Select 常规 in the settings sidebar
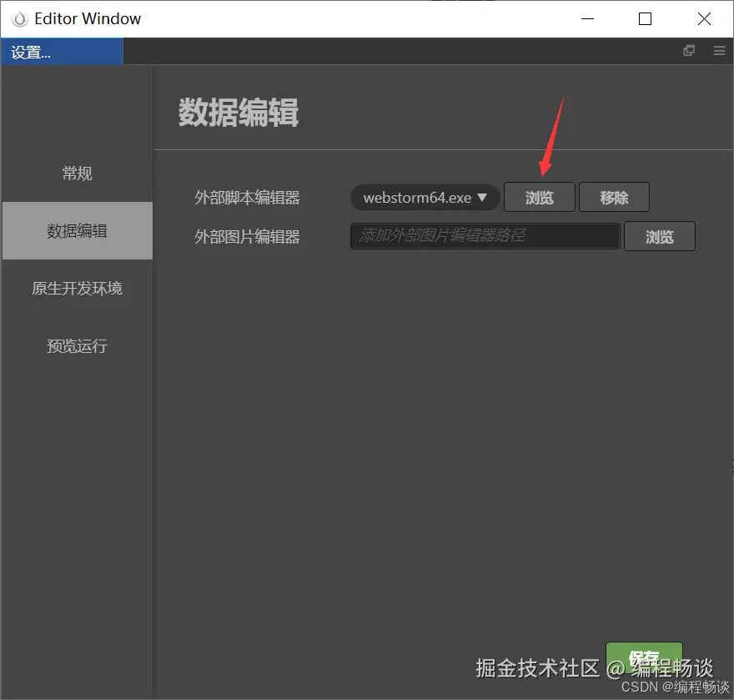The width and height of the screenshot is (734, 700). pyautogui.click(x=78, y=174)
